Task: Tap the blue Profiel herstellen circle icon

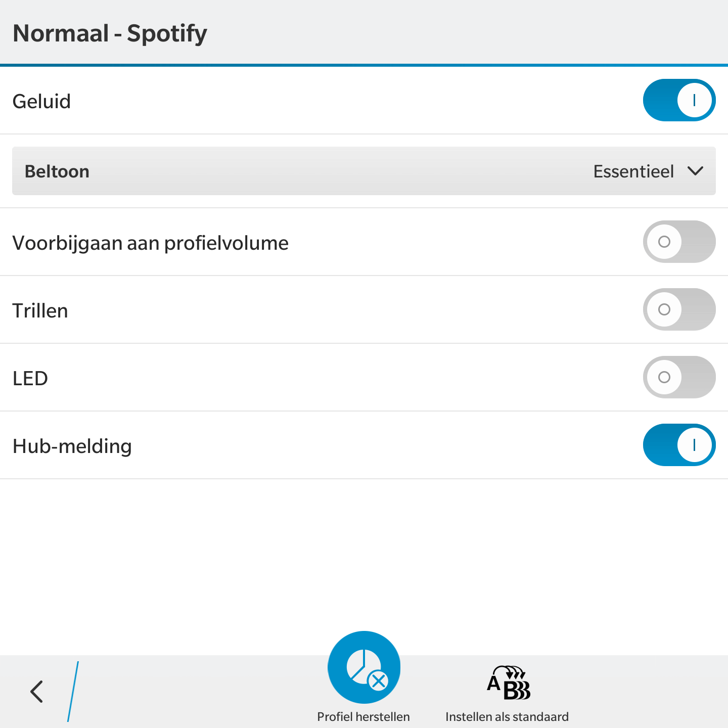Action: (x=364, y=667)
